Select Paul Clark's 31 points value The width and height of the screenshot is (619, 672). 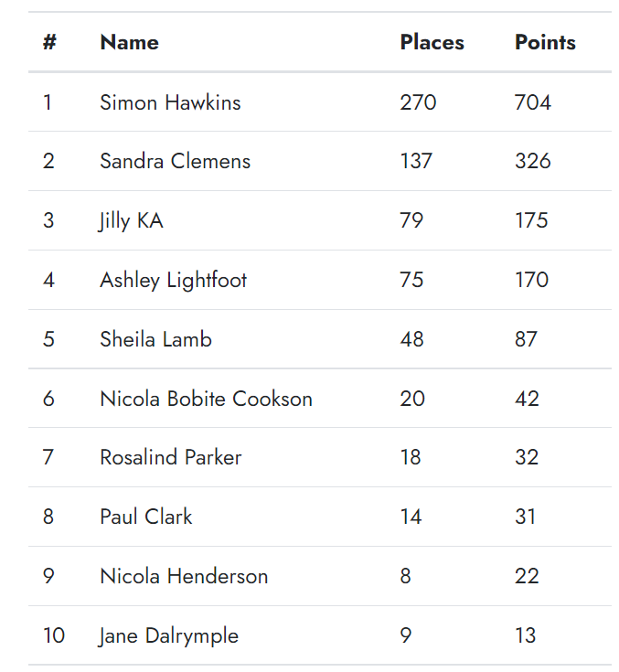[525, 517]
